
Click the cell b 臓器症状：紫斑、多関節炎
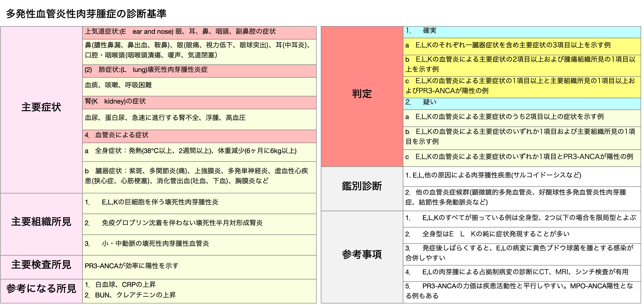(199, 177)
